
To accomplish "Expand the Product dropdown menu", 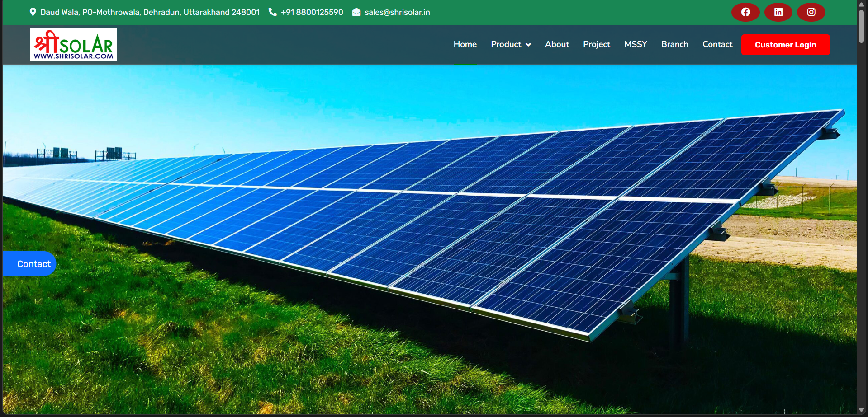I will (x=506, y=44).
